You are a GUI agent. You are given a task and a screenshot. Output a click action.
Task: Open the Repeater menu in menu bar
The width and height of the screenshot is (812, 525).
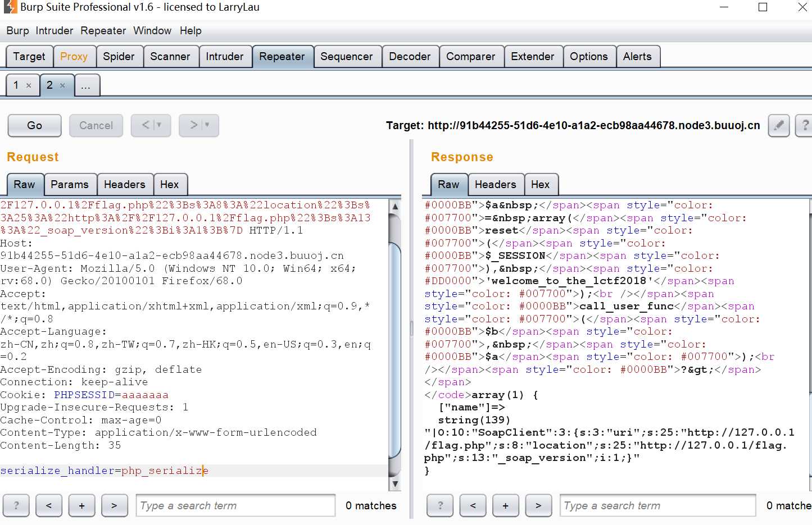103,31
